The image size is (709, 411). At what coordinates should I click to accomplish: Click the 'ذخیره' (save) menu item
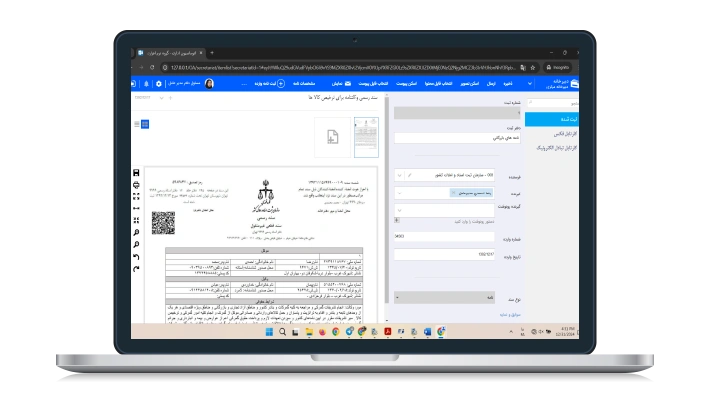coord(508,84)
